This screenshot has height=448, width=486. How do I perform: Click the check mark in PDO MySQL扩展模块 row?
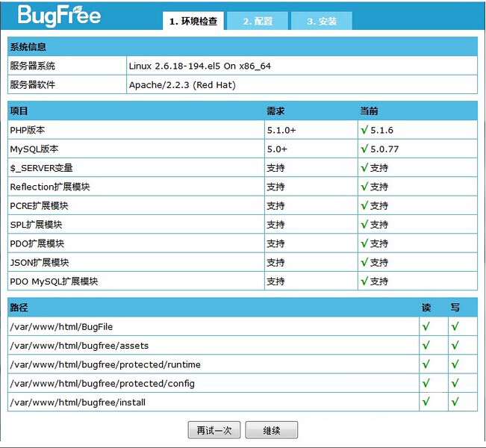pyautogui.click(x=364, y=281)
